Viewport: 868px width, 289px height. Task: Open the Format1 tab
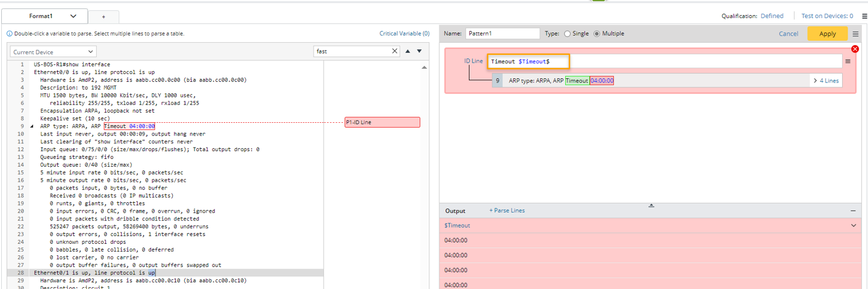[47, 16]
